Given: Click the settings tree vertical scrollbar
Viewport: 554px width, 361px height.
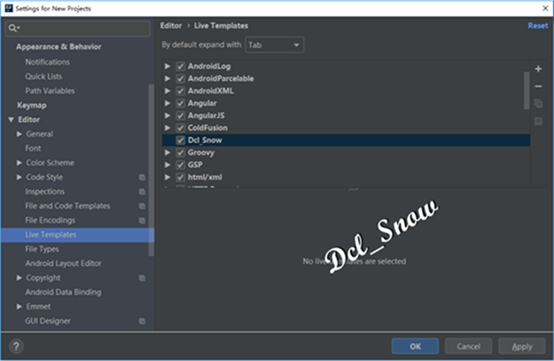Looking at the screenshot, I should 151,170.
